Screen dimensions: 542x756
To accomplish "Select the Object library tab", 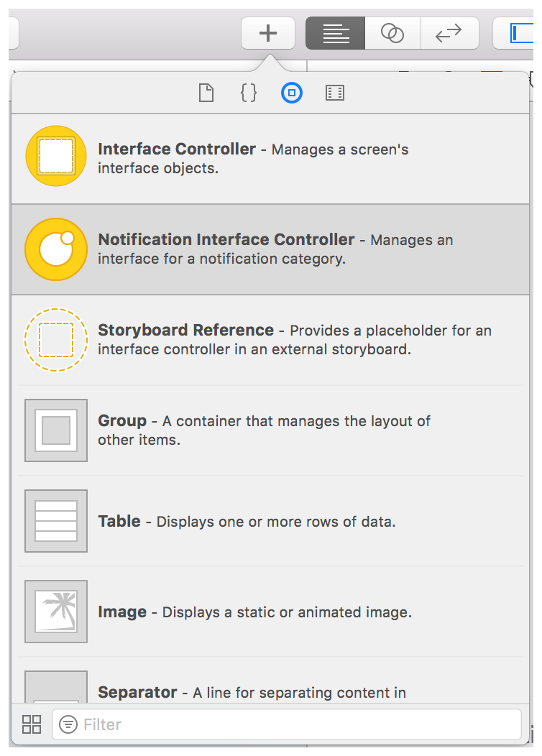I will coord(292,93).
